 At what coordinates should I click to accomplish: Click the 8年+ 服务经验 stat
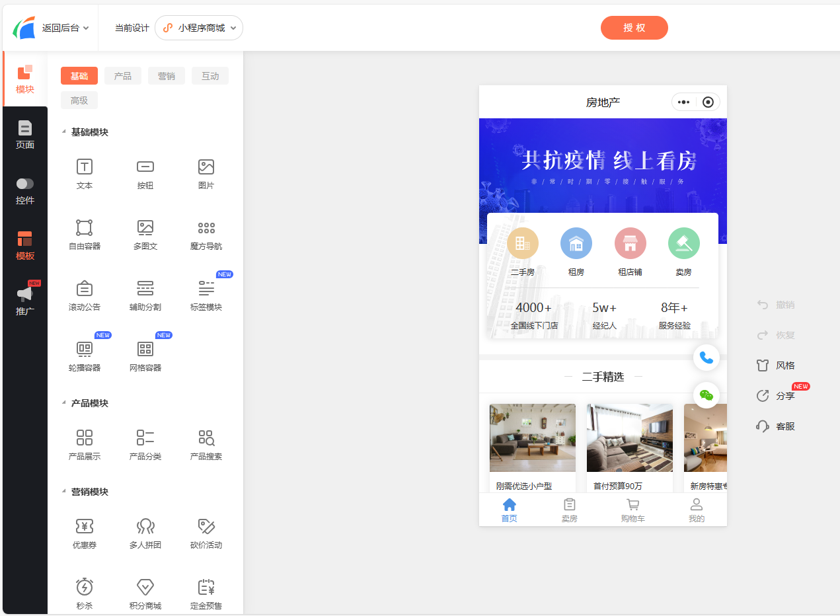[x=674, y=316]
